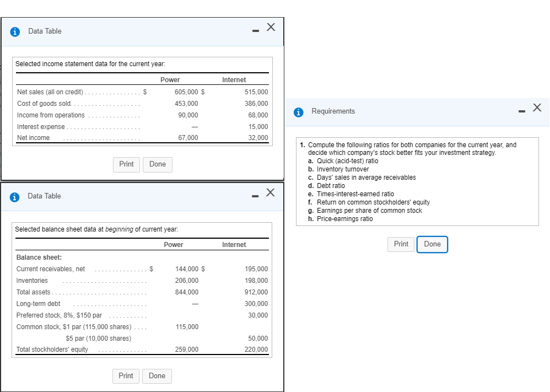Collapse the Requirements panel using the dash control
550x392 pixels.
(x=521, y=109)
